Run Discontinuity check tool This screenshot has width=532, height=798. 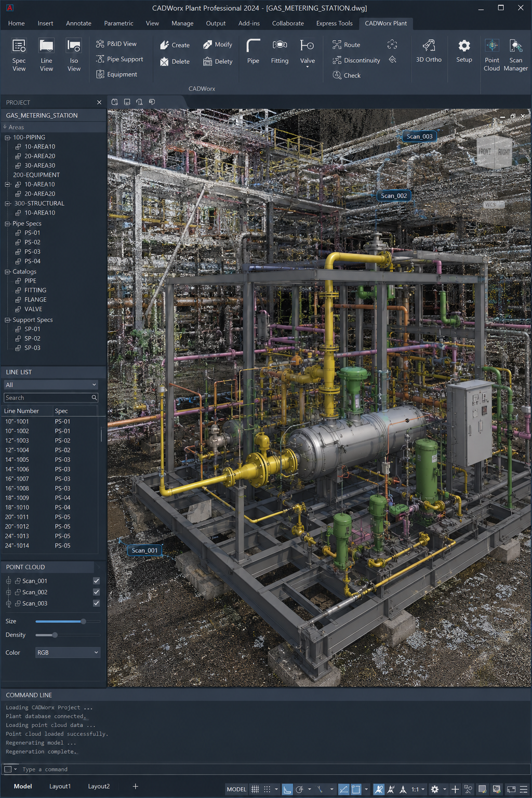[x=356, y=60]
